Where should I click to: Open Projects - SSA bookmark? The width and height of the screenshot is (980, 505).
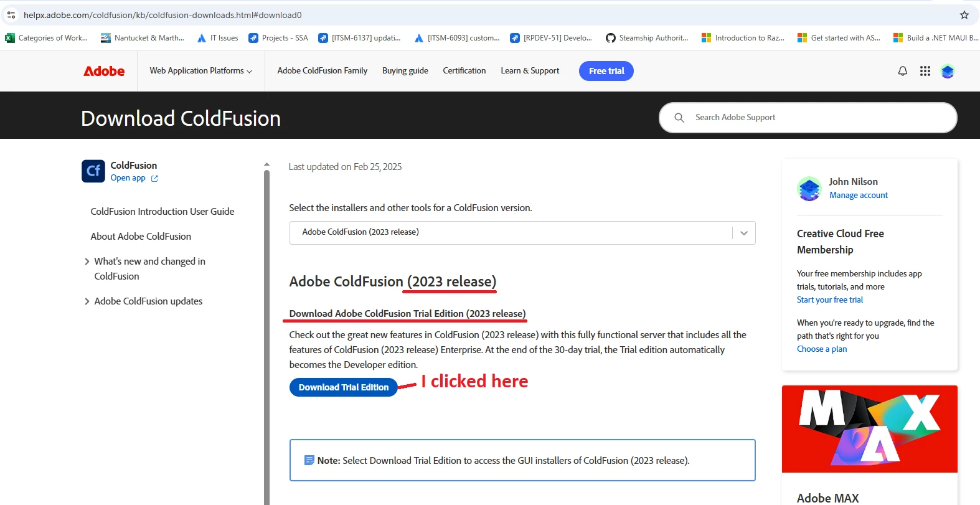[278, 38]
